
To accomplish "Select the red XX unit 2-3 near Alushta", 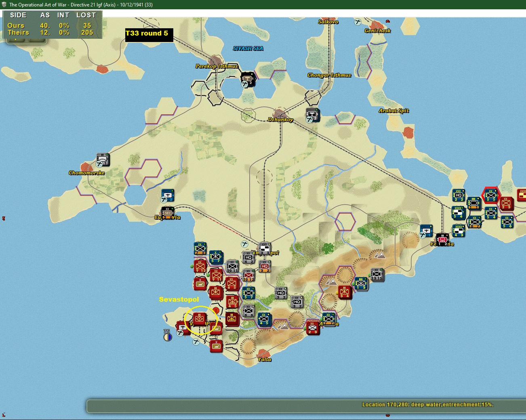I will [313, 328].
